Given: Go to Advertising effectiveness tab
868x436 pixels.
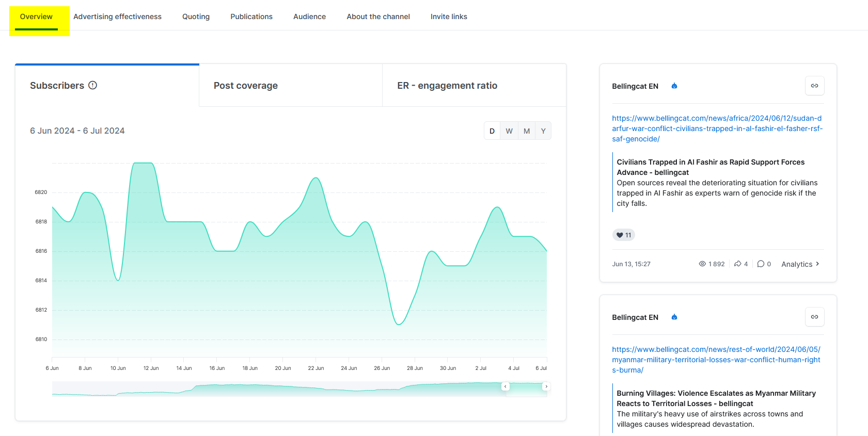Looking at the screenshot, I should click(117, 17).
